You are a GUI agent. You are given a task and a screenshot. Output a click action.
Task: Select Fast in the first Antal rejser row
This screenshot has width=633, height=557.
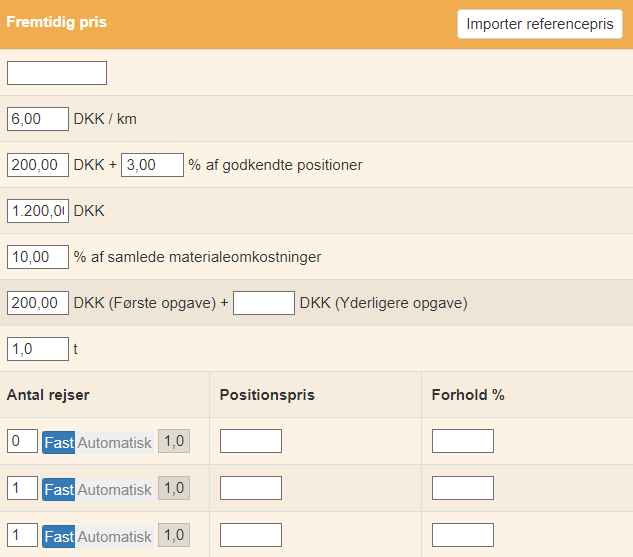59,442
